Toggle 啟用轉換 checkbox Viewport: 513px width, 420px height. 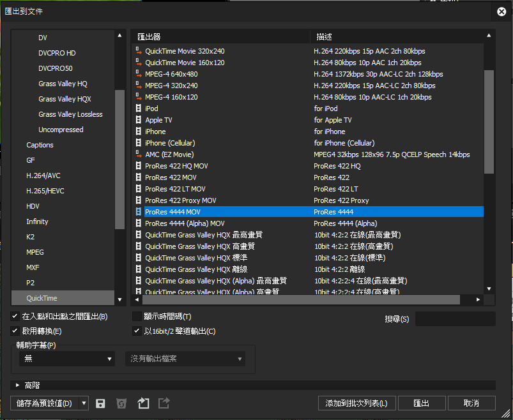point(15,331)
